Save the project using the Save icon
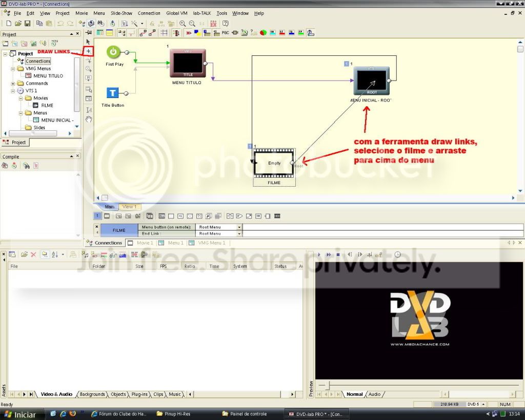Viewport: 525px width, 420px height. (27, 23)
